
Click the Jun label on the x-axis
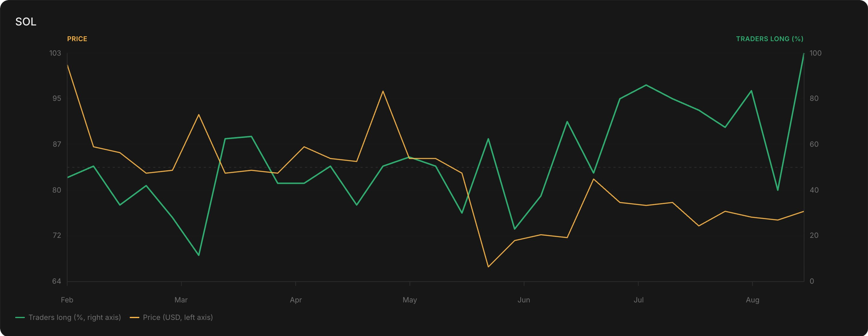[x=524, y=300]
